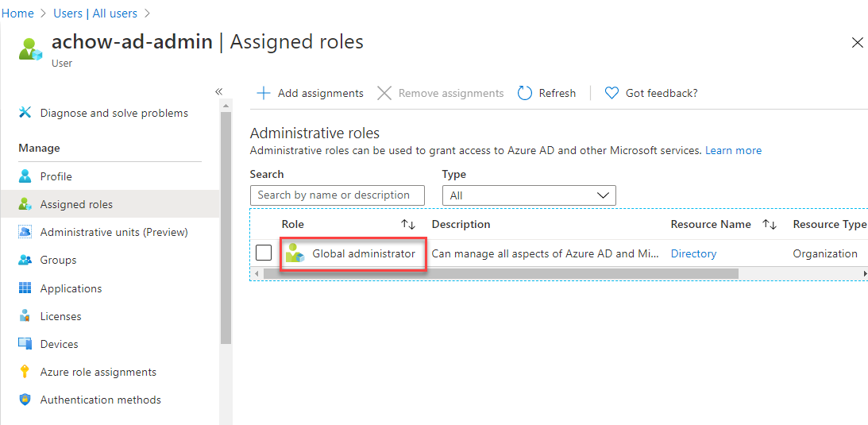Click the Search by name or description field
This screenshot has height=425, width=868.
338,195
